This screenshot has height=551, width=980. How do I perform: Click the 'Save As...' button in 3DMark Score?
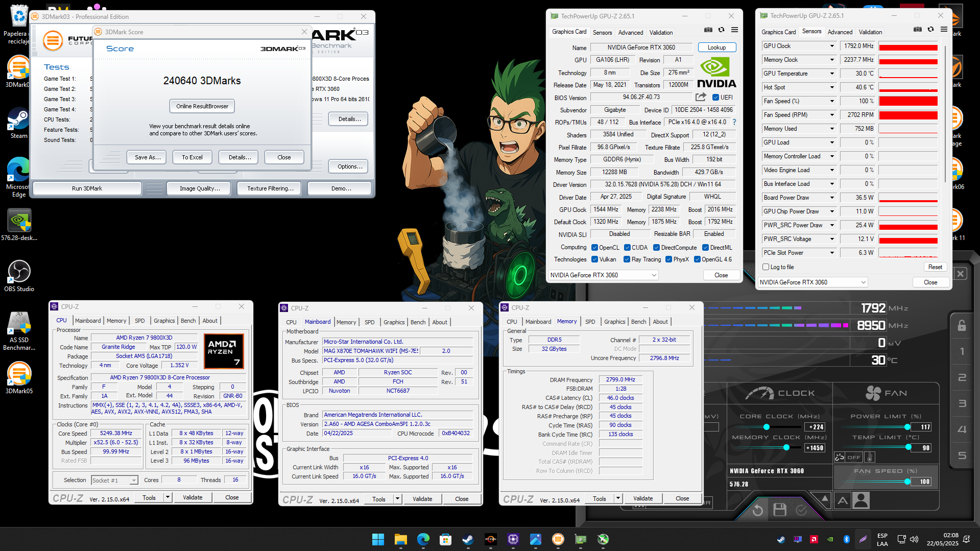[148, 157]
